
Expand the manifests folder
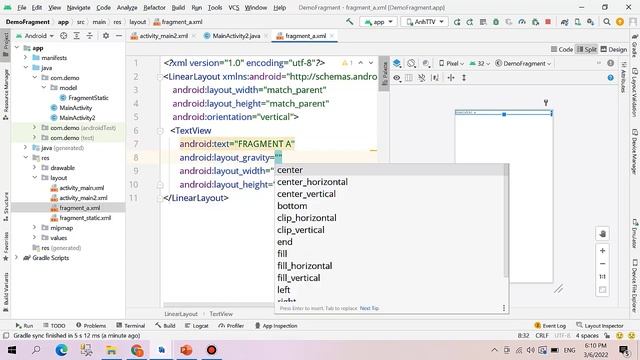[x=26, y=58]
